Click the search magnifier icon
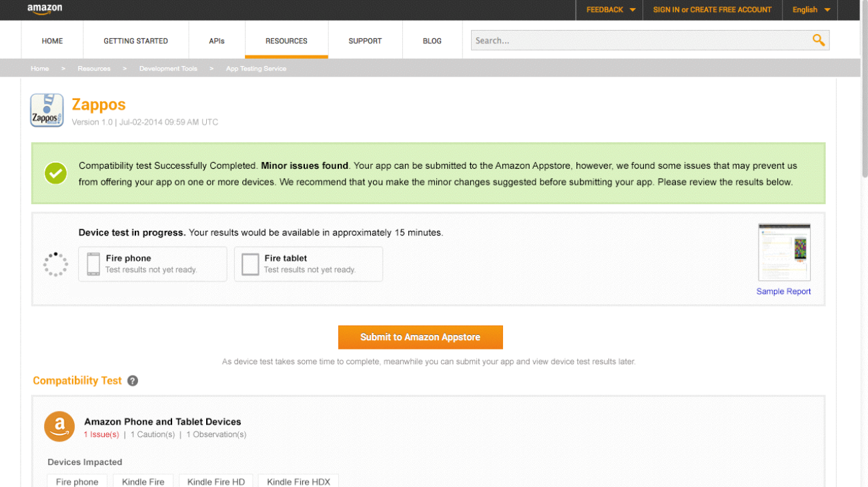The height and width of the screenshot is (487, 868). (x=819, y=40)
